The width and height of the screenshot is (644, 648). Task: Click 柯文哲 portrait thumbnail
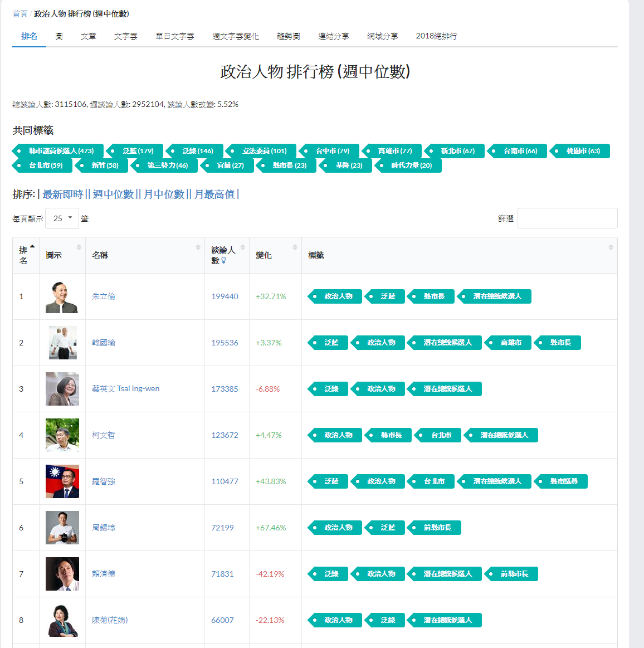62,435
